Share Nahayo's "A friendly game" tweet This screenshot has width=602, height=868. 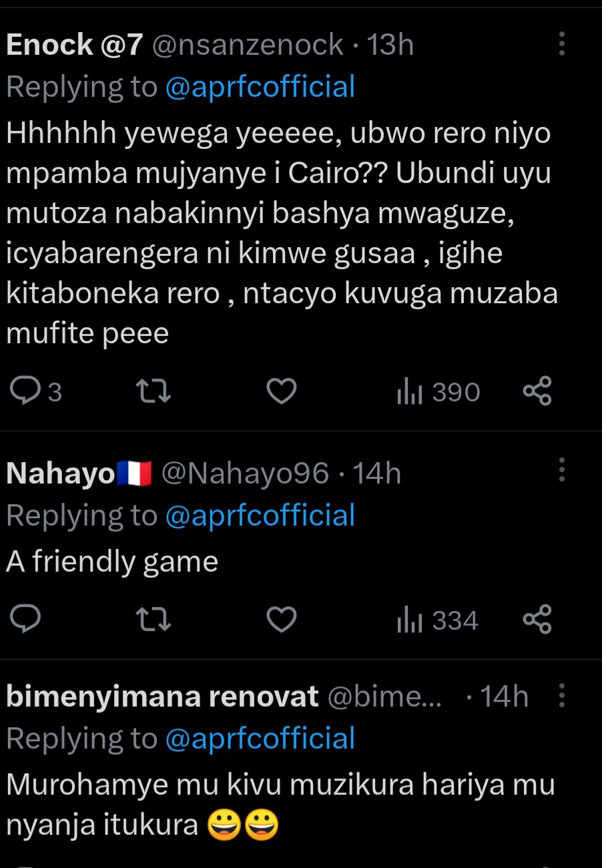click(537, 621)
